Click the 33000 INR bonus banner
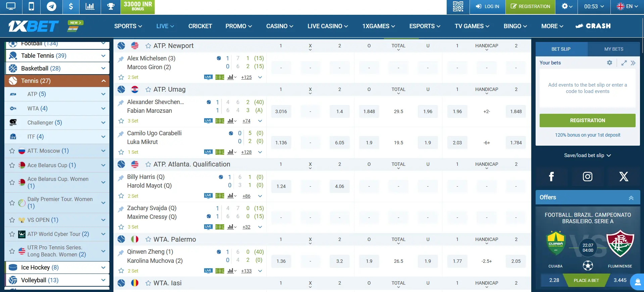 138,7
